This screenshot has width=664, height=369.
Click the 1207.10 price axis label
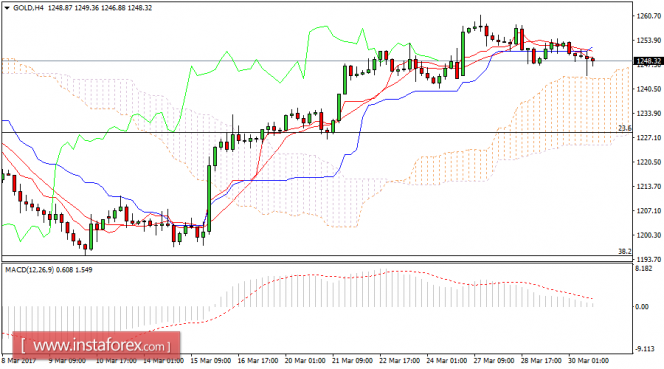click(649, 211)
